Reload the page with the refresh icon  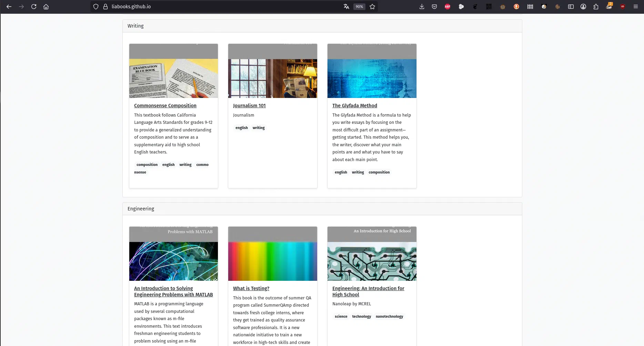pos(34,7)
